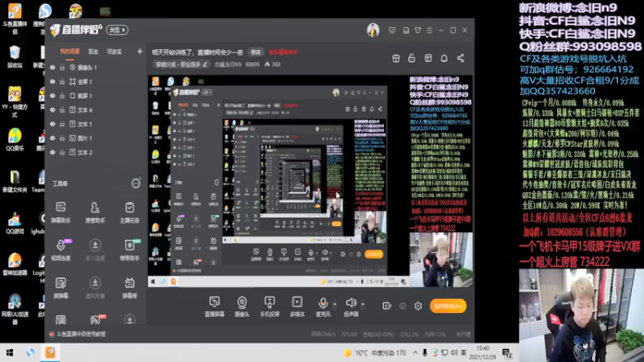644x362 pixels.
Task: Switch to the second scene tab
Action: pyautogui.click(x=93, y=51)
